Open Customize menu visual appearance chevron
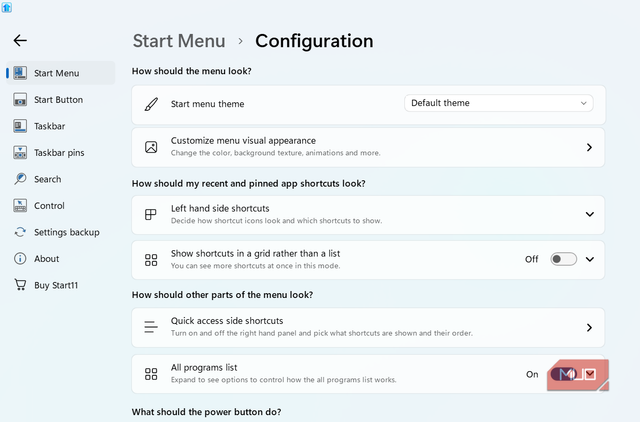Screen dimensions: 640x422 589,147
